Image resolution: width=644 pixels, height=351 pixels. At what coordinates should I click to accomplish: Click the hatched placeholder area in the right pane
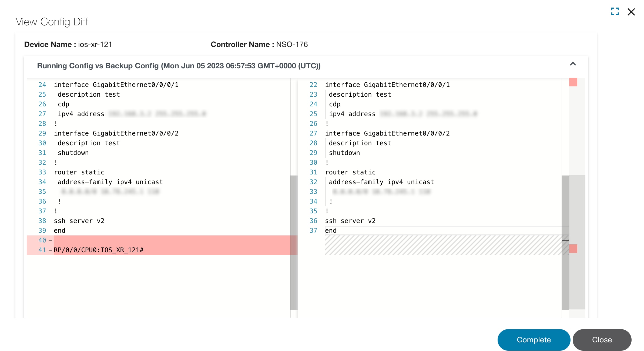click(x=443, y=245)
